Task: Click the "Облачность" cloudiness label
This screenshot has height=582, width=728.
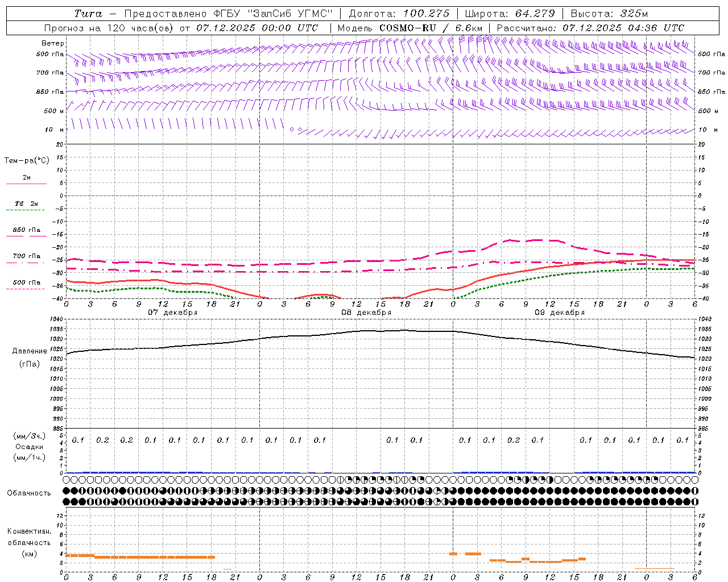Action: (29, 493)
